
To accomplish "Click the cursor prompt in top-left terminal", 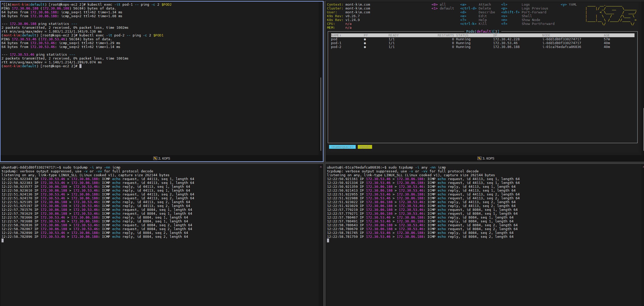I will click(80, 66).
